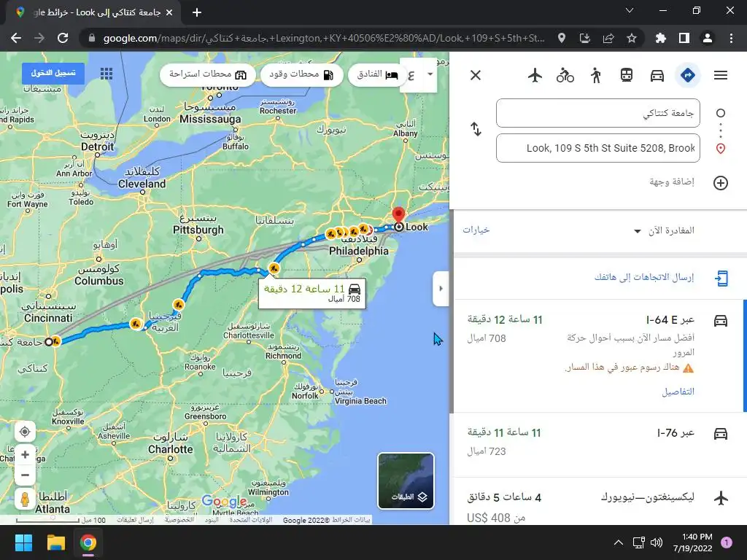
Task: Click the Street View pegman icon
Action: 25,499
